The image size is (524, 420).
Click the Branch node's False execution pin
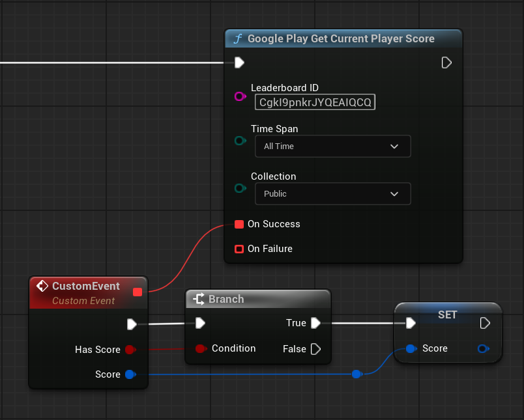coord(315,349)
